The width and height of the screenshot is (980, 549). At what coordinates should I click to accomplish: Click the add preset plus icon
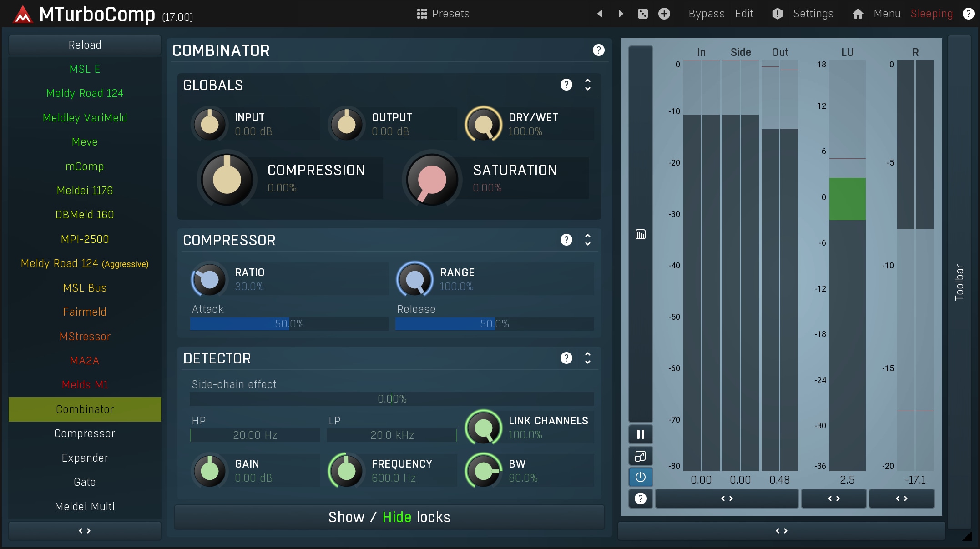[664, 14]
